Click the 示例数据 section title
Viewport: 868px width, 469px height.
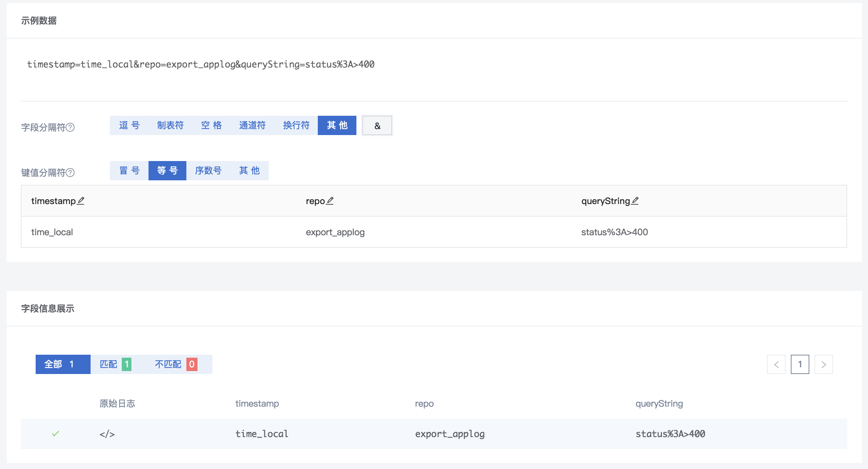point(39,21)
